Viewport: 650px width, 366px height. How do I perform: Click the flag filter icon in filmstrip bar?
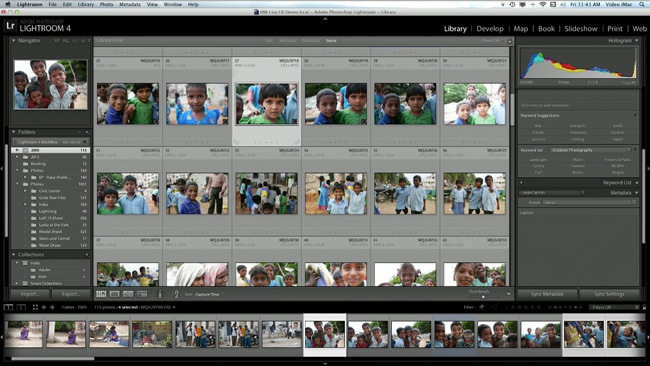(482, 307)
